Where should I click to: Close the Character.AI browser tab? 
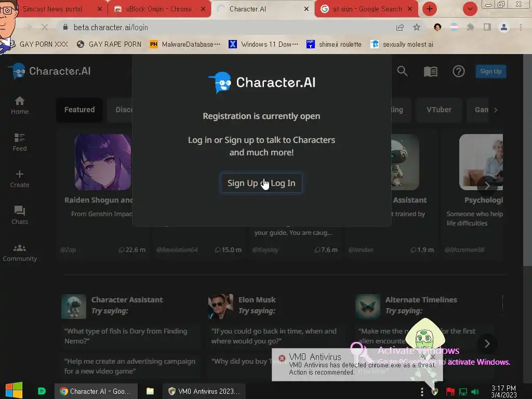[307, 9]
